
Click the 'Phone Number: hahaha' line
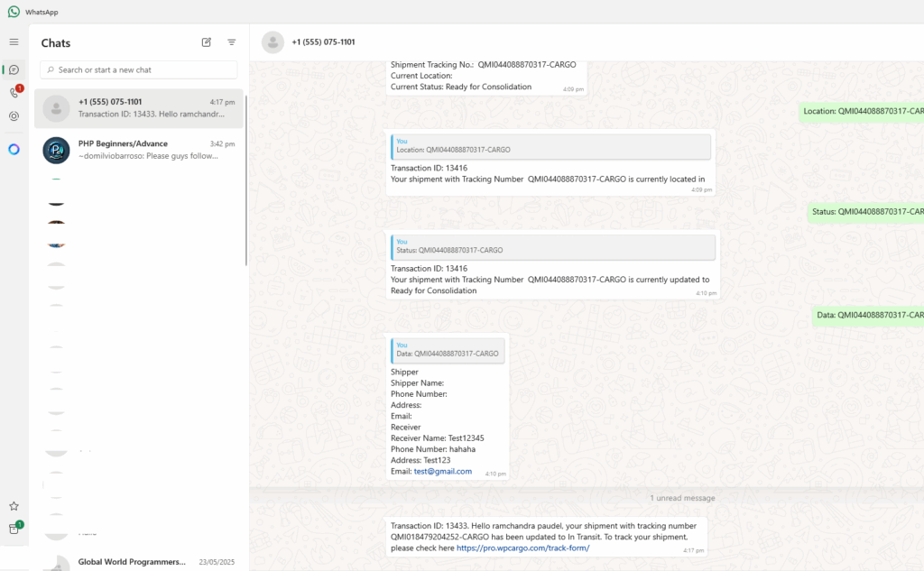(x=433, y=449)
